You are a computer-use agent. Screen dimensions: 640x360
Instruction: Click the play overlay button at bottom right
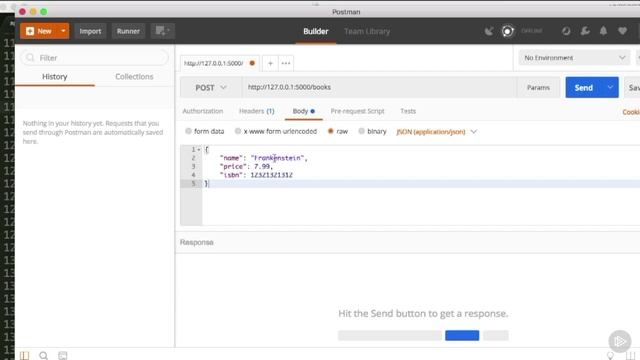tap(620, 341)
